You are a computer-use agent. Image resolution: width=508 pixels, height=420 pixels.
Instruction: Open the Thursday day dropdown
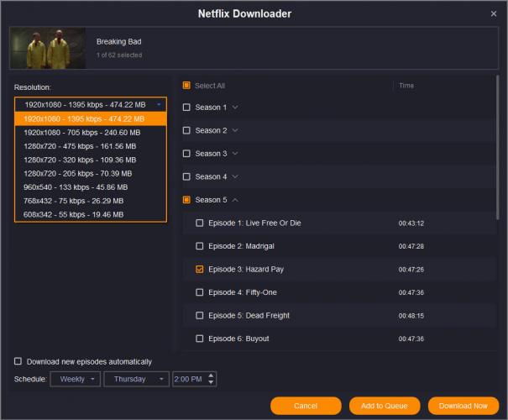pyautogui.click(x=136, y=379)
